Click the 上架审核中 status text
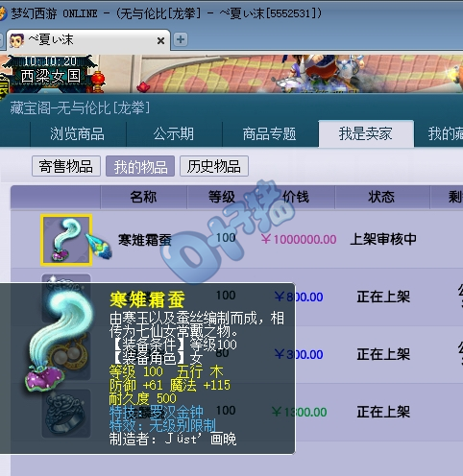 coord(383,239)
